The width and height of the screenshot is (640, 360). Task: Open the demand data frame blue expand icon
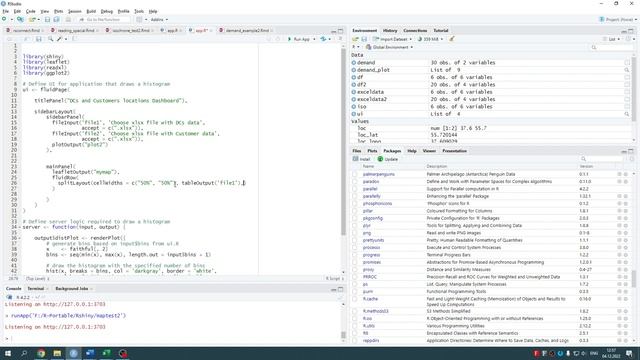(x=354, y=63)
